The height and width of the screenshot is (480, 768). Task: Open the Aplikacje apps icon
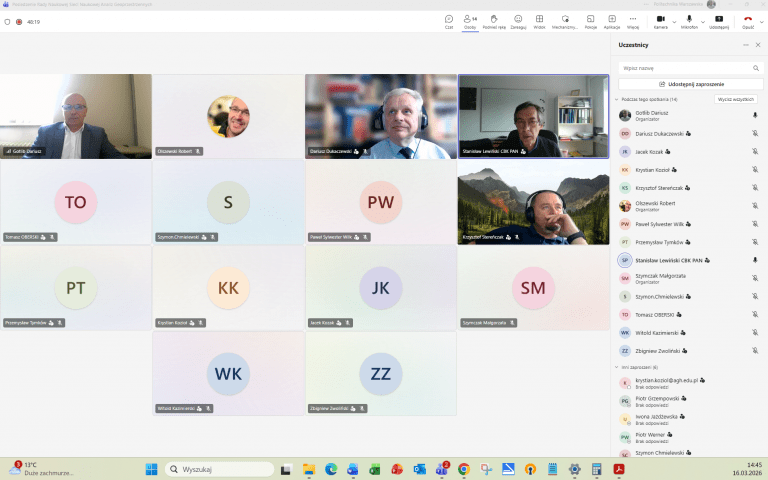click(x=612, y=22)
